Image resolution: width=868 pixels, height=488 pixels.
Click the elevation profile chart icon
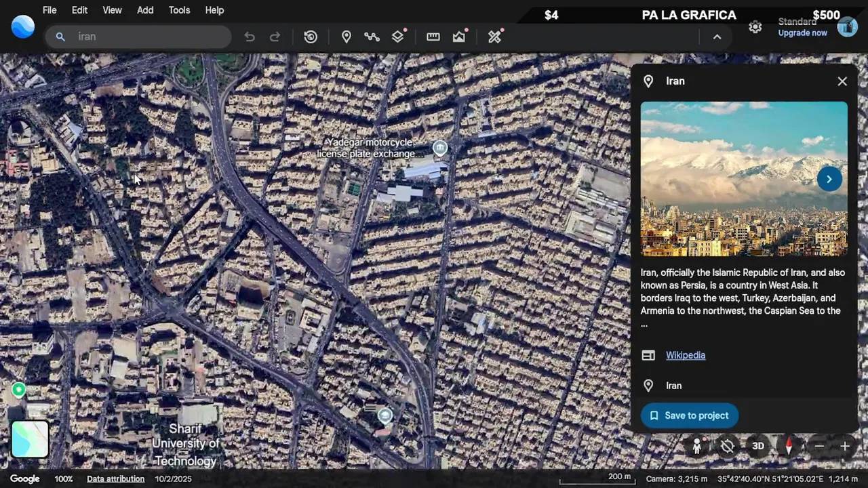[460, 37]
